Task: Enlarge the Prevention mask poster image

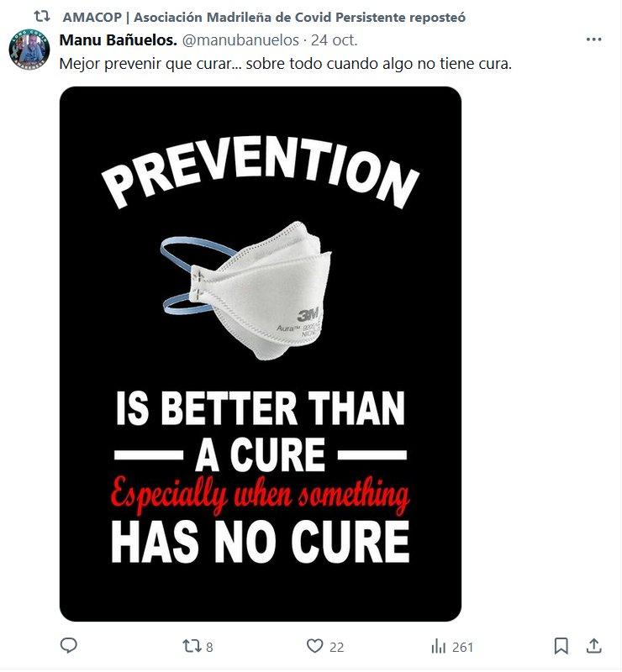Action: click(x=261, y=354)
